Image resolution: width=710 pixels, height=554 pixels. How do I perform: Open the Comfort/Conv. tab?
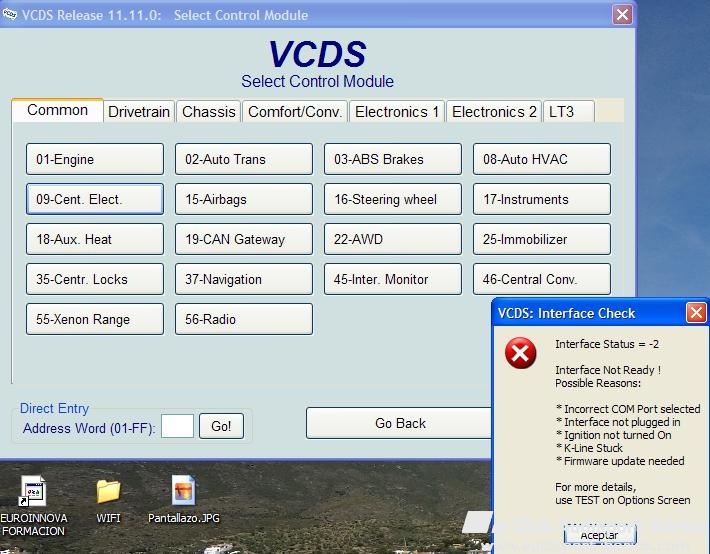click(295, 112)
